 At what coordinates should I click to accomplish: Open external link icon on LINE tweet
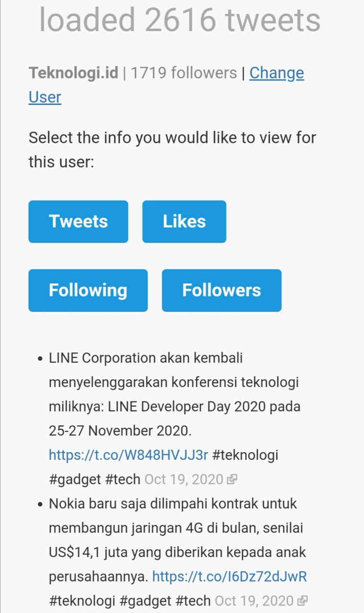point(233,479)
